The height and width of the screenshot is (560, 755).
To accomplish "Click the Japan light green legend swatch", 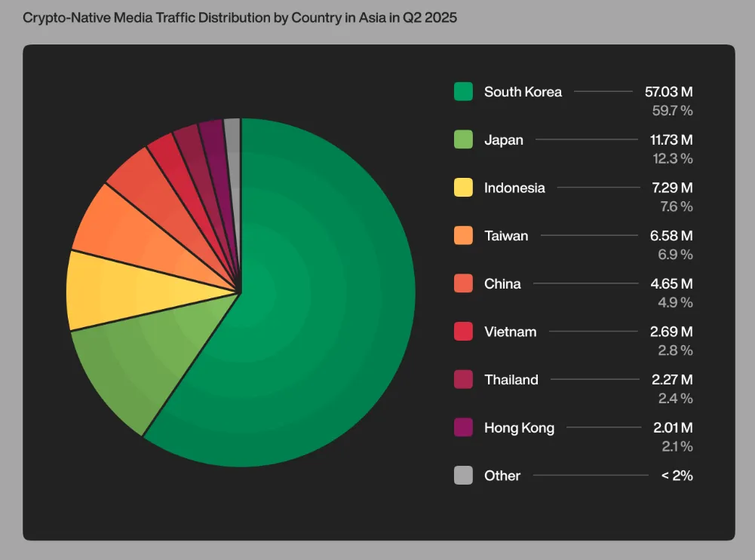I will click(463, 140).
